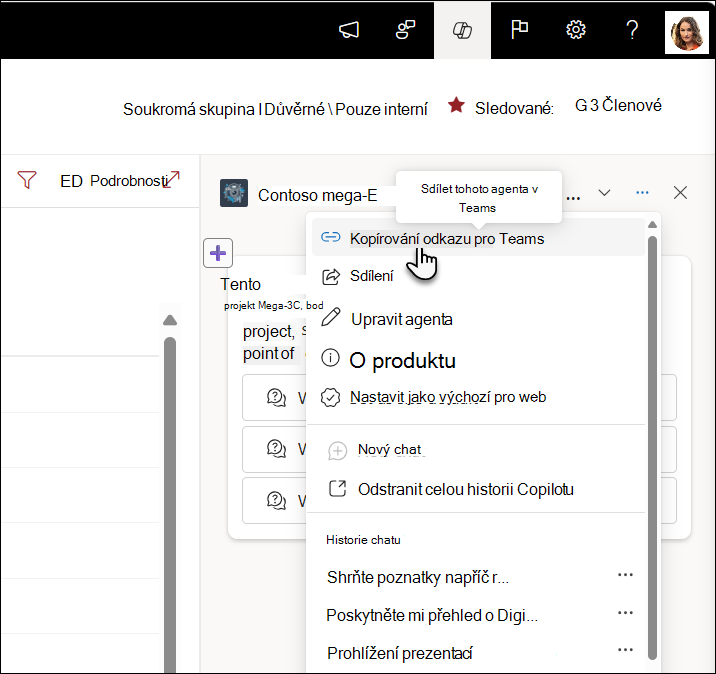Click the share arrow icon beside Sdílení
The image size is (716, 674).
[x=331, y=276]
